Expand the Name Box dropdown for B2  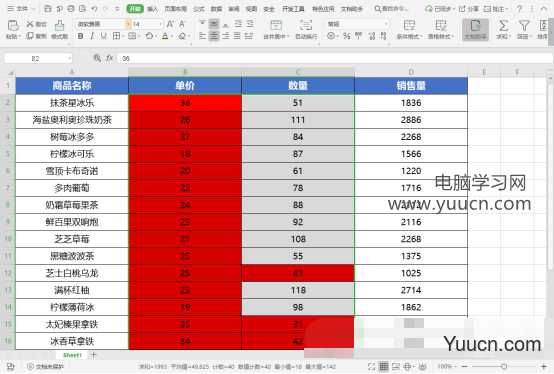point(70,58)
